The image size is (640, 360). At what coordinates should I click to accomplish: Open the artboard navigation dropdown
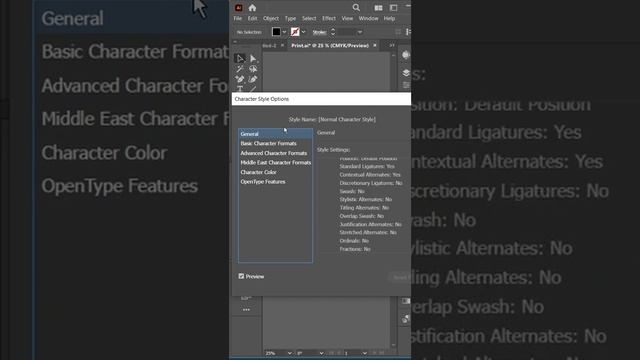point(364,353)
